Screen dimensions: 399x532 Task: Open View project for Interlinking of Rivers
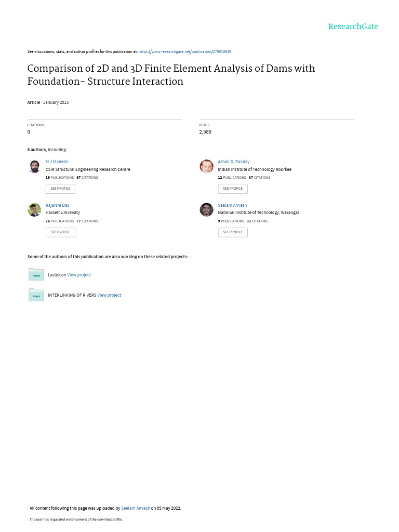click(x=109, y=295)
